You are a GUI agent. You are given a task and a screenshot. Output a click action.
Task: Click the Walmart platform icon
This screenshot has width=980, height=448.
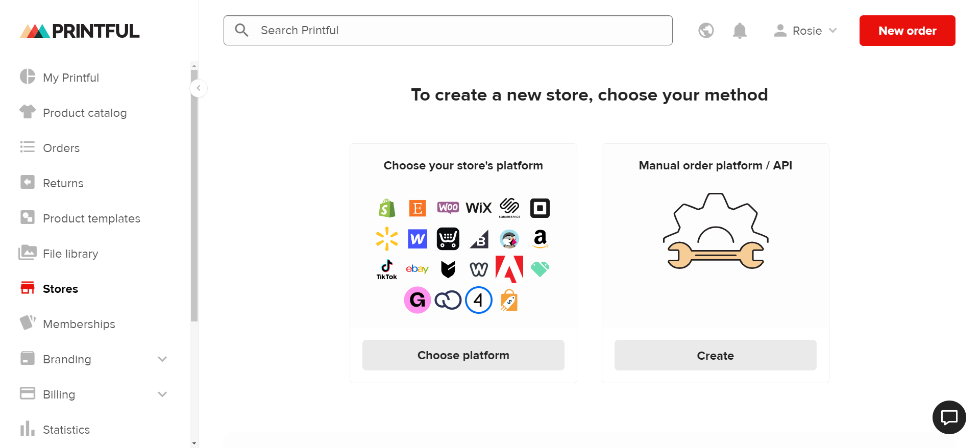coord(387,239)
